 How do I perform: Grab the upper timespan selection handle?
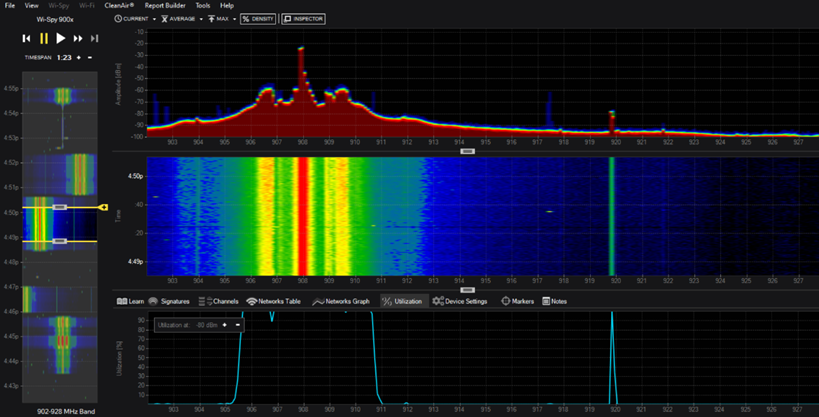coord(60,207)
